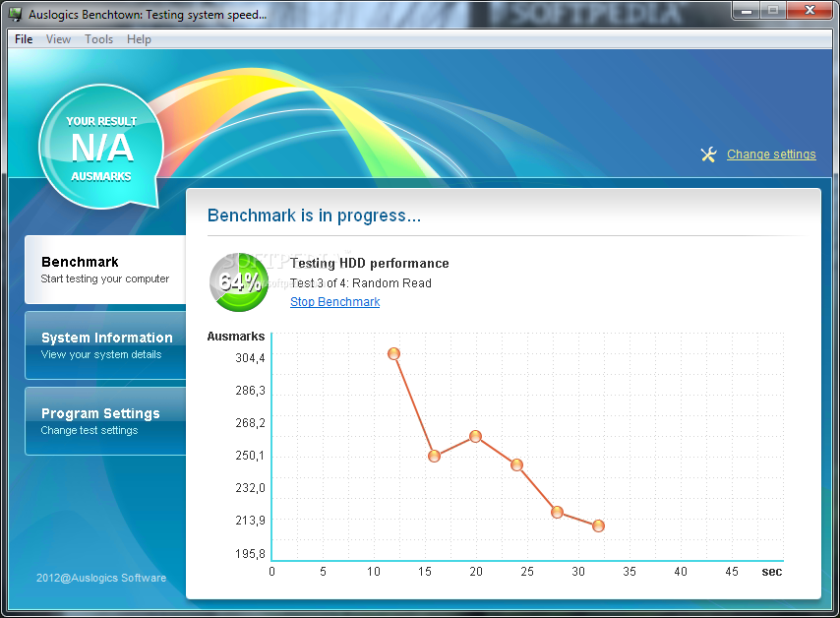Click the 195,8 axis value
The height and width of the screenshot is (618, 840).
250,554
